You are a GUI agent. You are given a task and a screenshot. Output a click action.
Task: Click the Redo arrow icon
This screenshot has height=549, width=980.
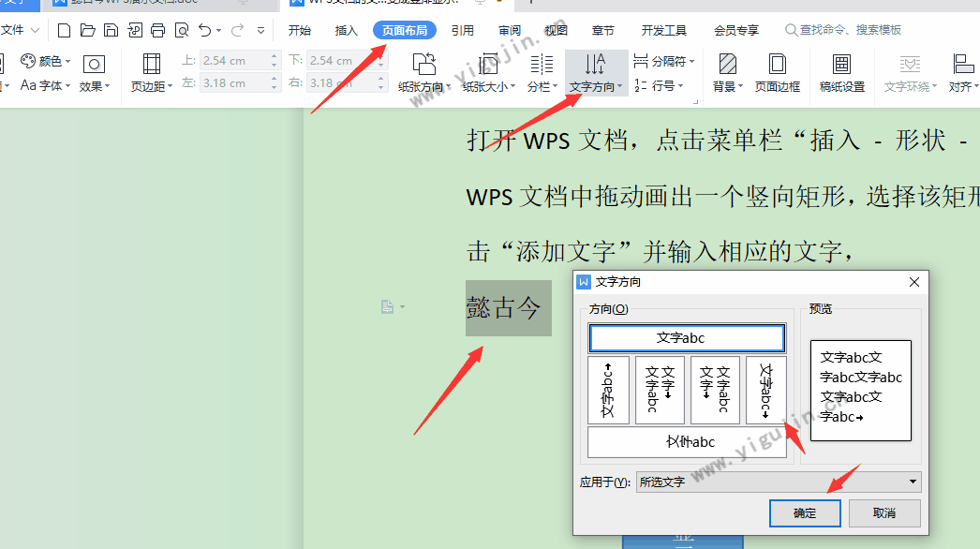[x=237, y=30]
